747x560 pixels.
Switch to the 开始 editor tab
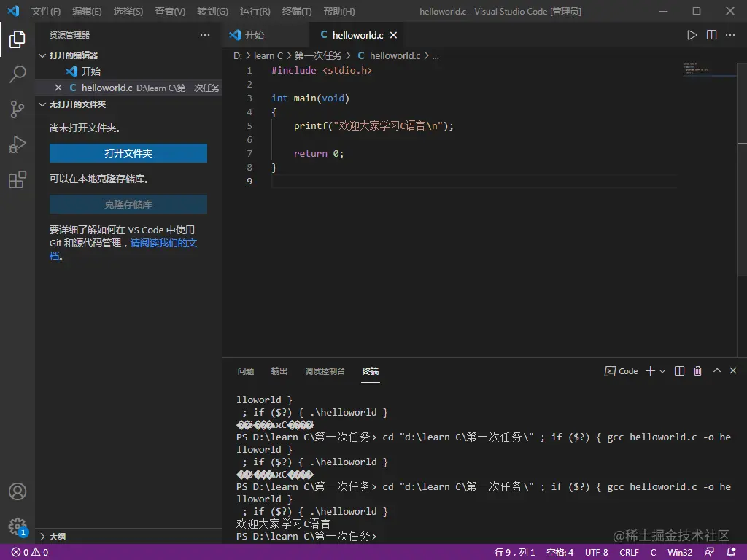pyautogui.click(x=266, y=35)
